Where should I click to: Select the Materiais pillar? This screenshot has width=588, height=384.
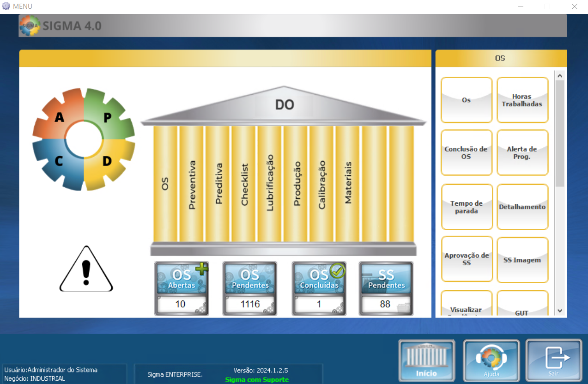pyautogui.click(x=348, y=184)
